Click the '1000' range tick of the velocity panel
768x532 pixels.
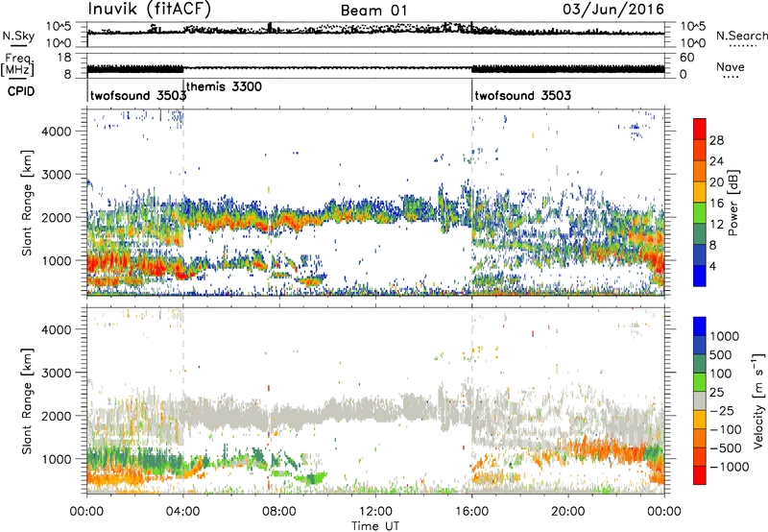coord(56,459)
